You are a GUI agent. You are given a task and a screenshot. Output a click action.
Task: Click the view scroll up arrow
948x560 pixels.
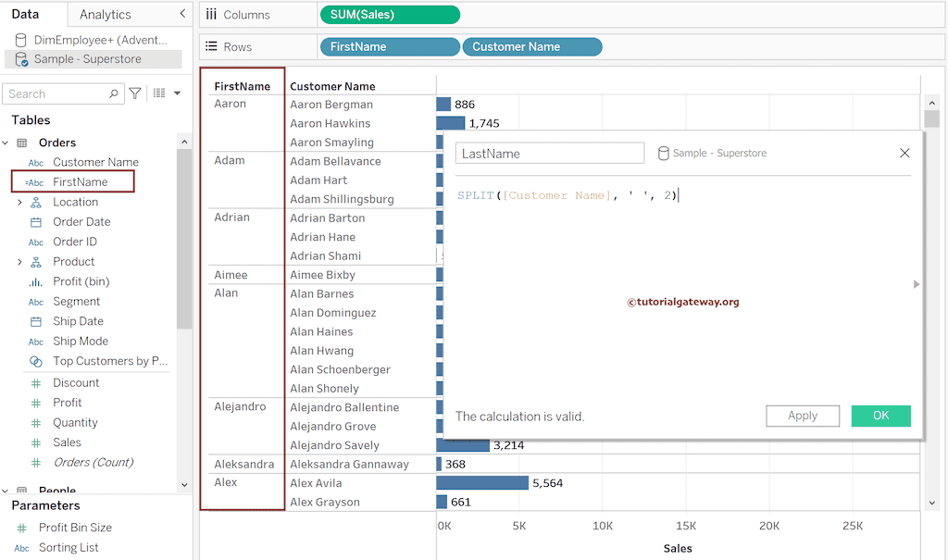click(931, 103)
